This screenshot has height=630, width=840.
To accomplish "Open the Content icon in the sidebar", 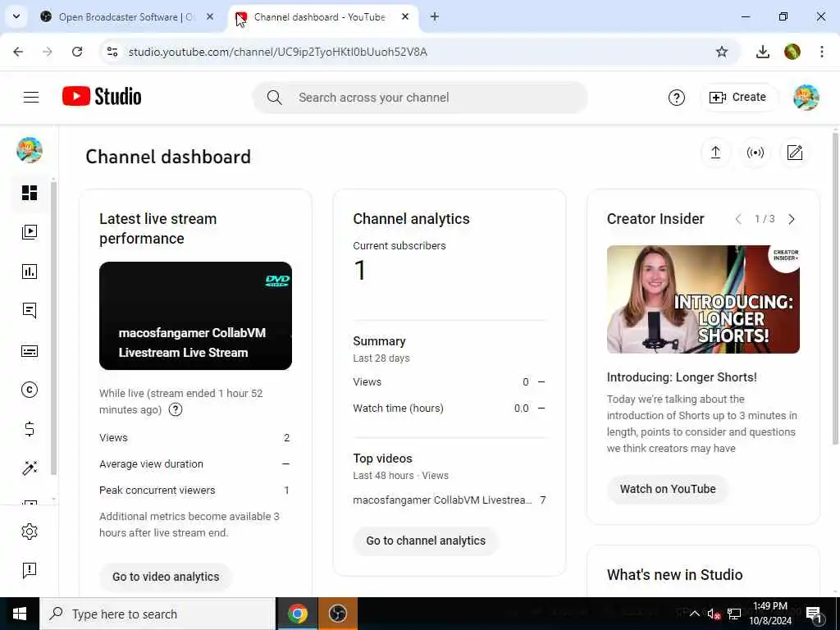I will click(x=30, y=232).
